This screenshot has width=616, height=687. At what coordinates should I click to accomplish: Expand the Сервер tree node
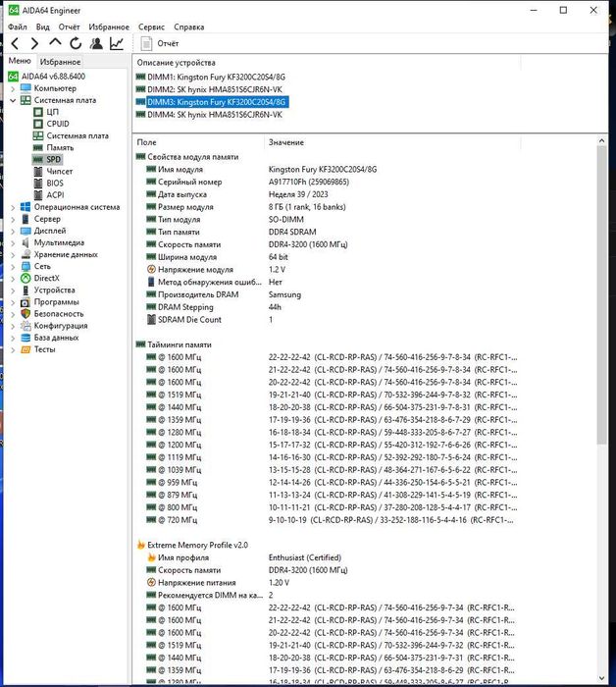[13, 219]
